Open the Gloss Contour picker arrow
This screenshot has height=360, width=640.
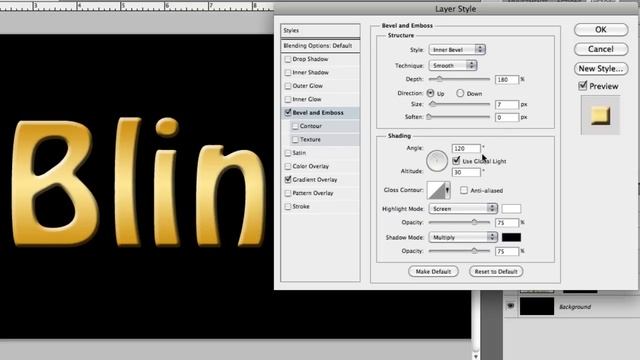[447, 190]
